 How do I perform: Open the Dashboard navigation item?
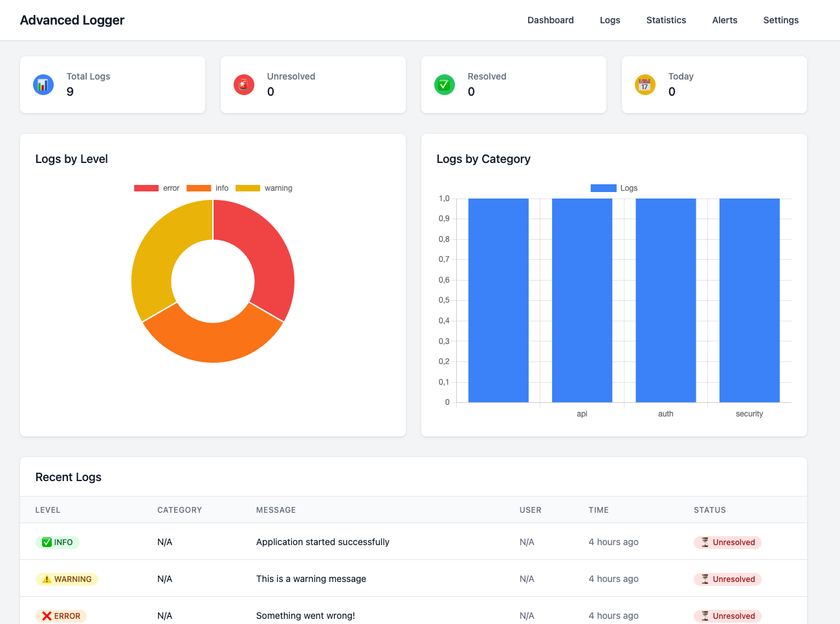pyautogui.click(x=551, y=20)
